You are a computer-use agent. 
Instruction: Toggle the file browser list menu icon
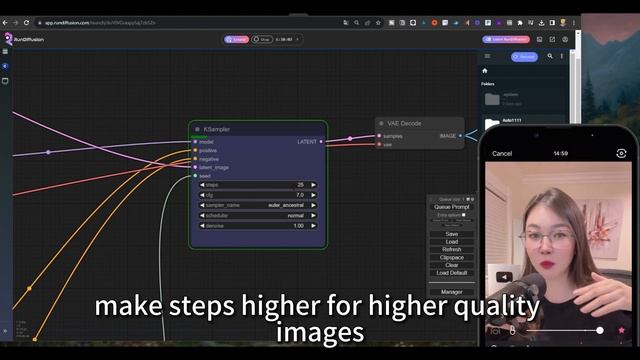(x=487, y=56)
